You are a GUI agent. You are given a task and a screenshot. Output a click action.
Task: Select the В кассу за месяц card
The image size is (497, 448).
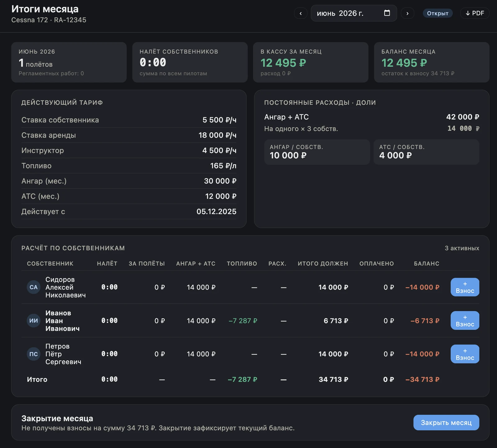(x=311, y=62)
